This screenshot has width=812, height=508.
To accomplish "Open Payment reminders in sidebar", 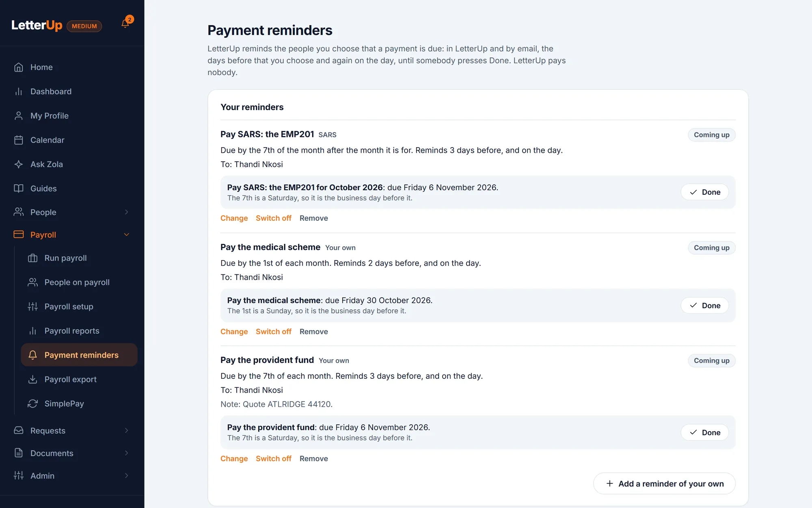I will [79, 355].
